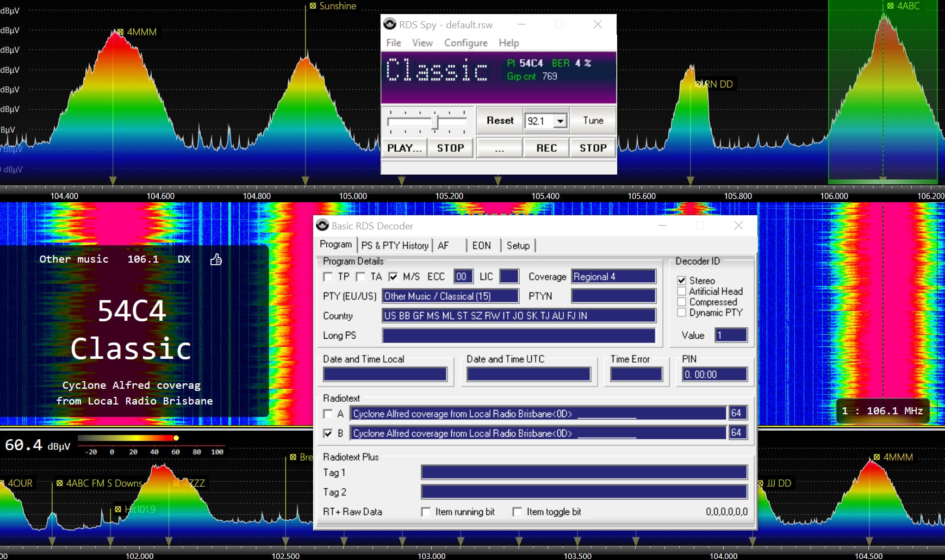945x560 pixels.
Task: Toggle the Stereo checkbox
Action: tap(682, 281)
